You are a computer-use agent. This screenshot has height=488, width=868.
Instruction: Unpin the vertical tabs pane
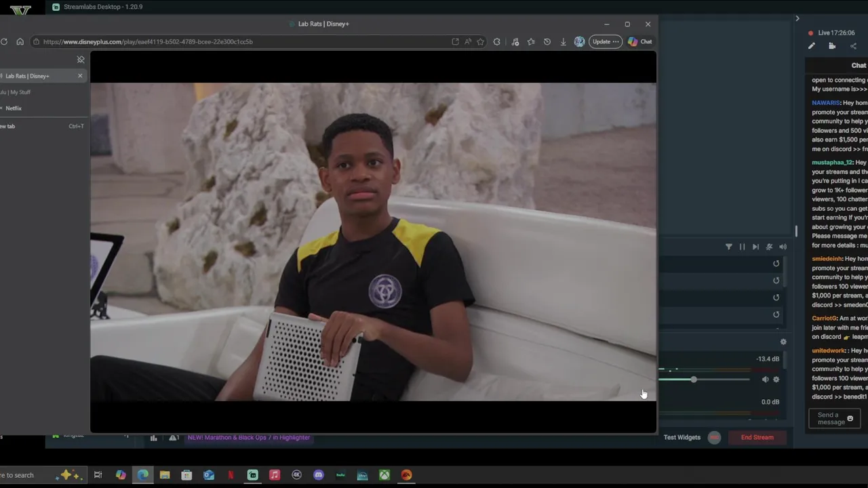click(81, 60)
